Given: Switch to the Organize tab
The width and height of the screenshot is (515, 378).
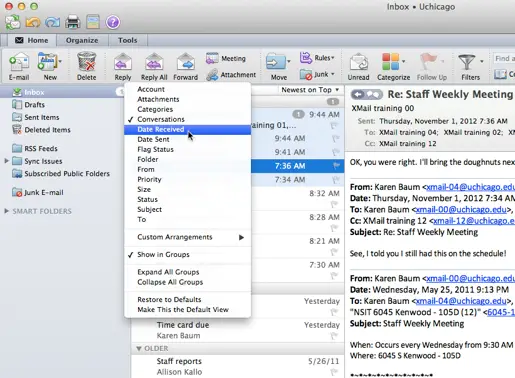Looking at the screenshot, I should click(x=82, y=40).
